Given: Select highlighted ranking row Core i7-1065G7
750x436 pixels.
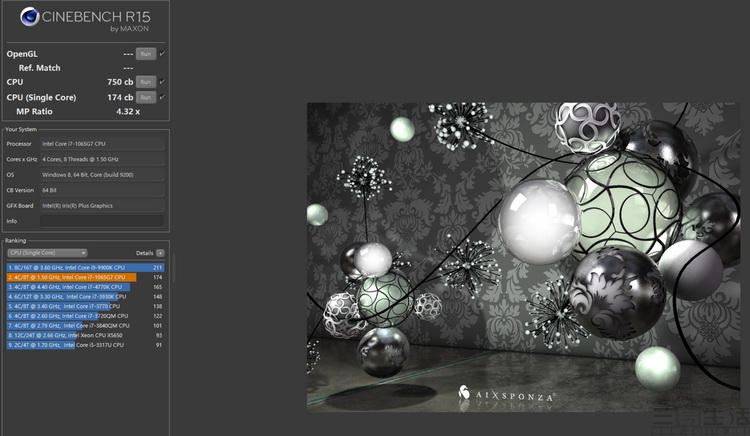Looking at the screenshot, I should [85, 277].
